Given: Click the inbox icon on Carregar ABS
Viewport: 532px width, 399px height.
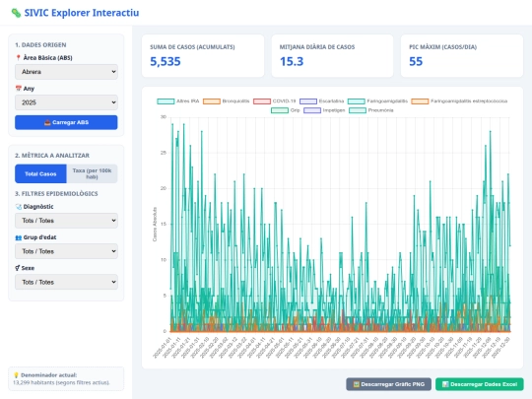Looking at the screenshot, I should (x=47, y=122).
